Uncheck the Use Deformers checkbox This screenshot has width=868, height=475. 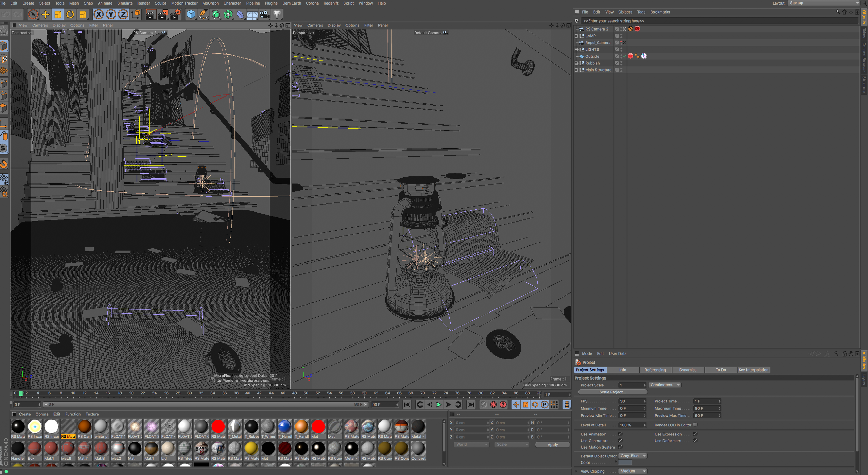click(695, 441)
